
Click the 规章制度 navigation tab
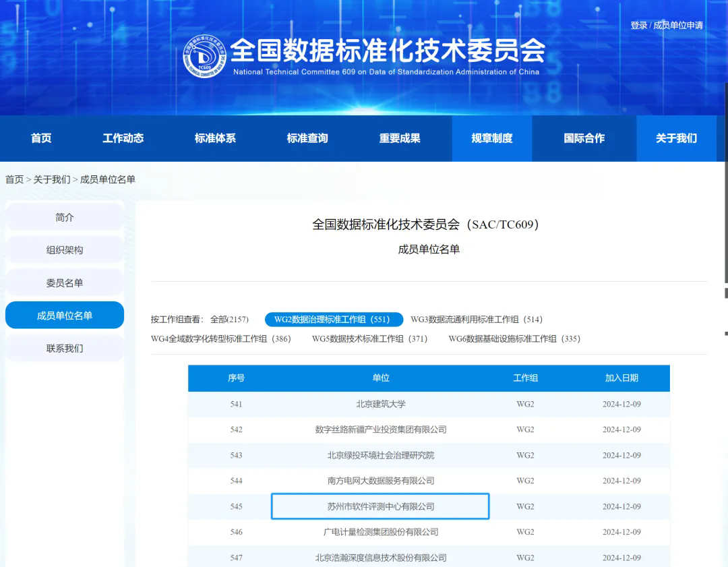pos(492,138)
